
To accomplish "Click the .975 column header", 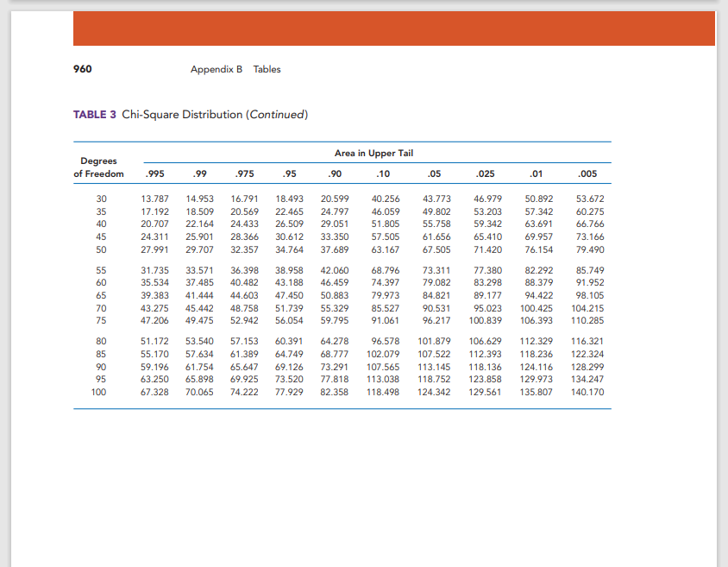I will (x=245, y=173).
